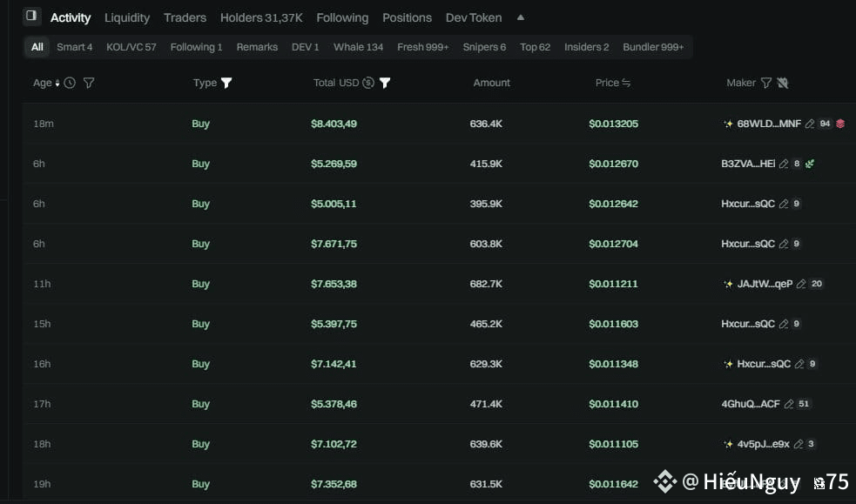Screen dimensions: 856x504
Task: Edit remark pencil for B3ZVA...HEi maker
Action: point(784,164)
